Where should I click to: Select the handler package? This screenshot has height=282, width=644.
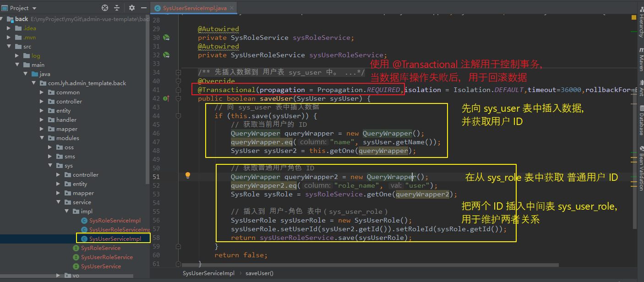tap(66, 120)
